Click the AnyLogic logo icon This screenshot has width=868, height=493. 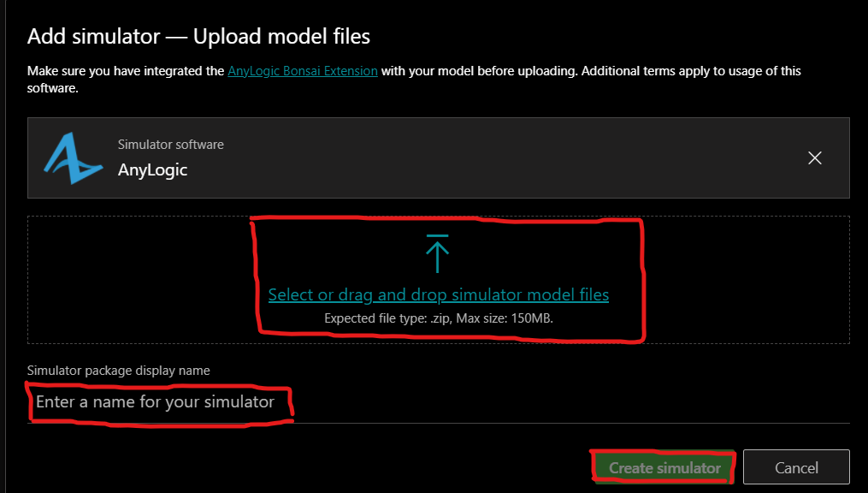tap(73, 157)
